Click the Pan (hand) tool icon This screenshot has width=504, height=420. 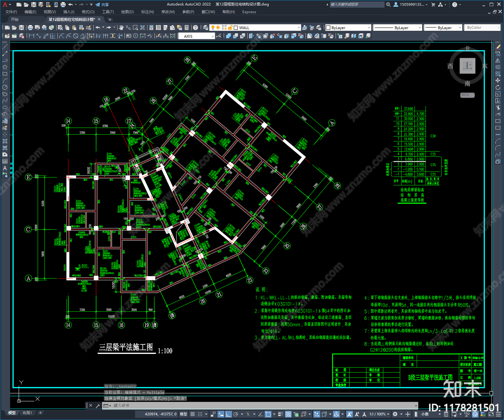[x=121, y=28]
